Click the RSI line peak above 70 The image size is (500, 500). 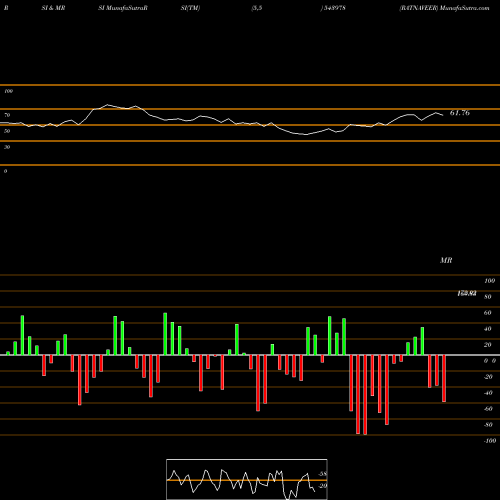(x=107, y=105)
